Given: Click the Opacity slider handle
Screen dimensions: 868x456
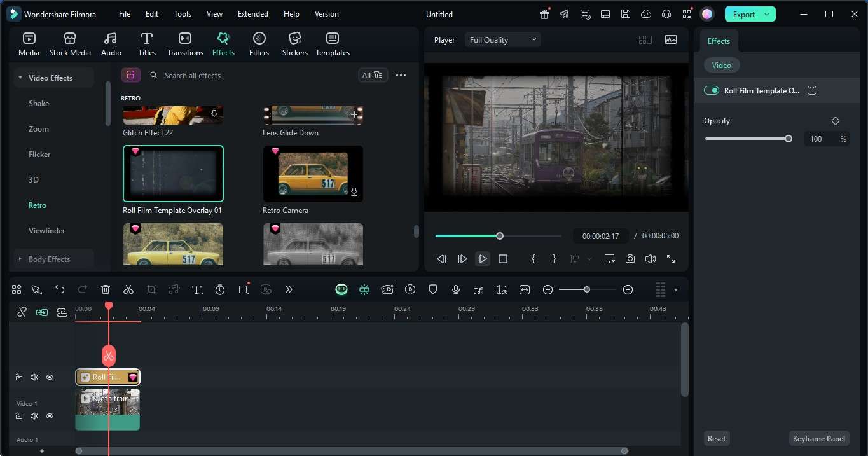Looking at the screenshot, I should click(789, 139).
